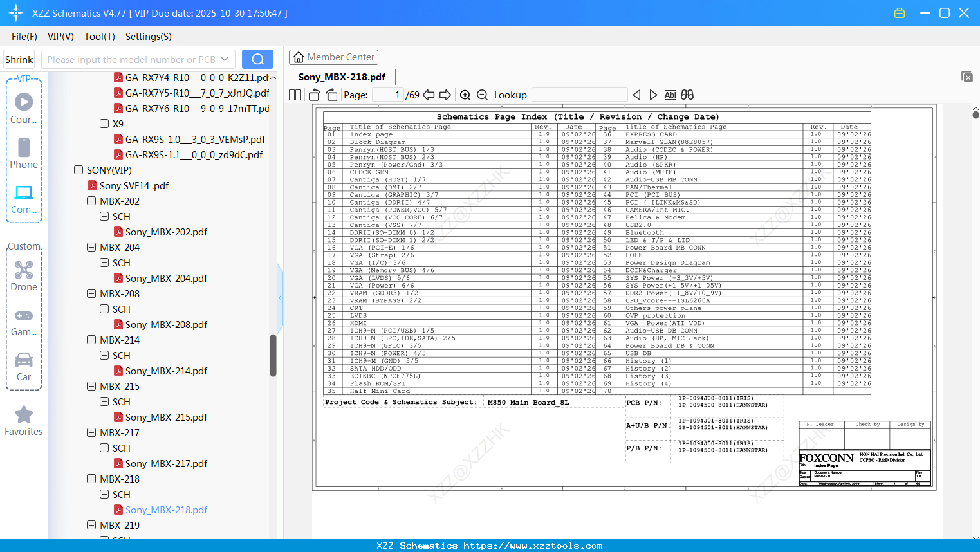Click the XZZ Schematics app logo
Image resolution: width=980 pixels, height=552 pixels.
point(16,13)
